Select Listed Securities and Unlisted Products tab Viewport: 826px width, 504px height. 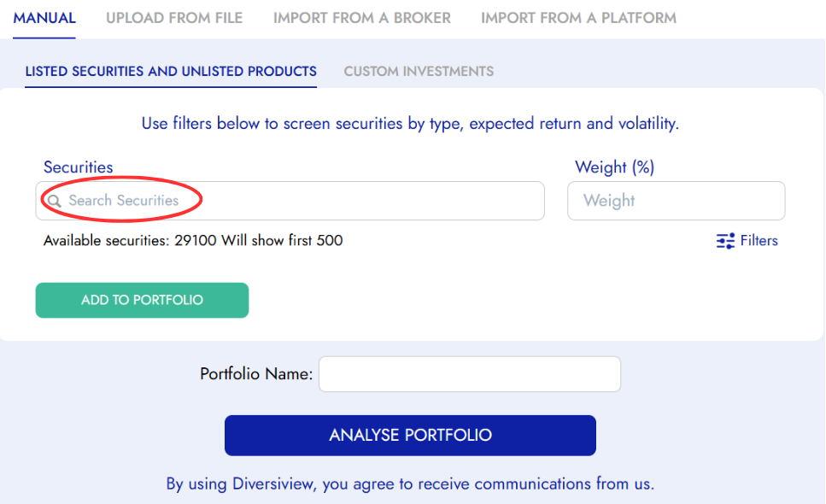(x=171, y=72)
